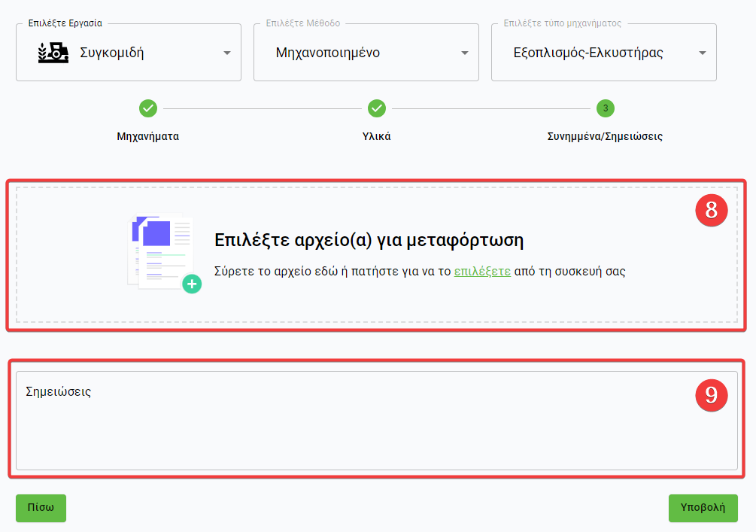Go to the Μηχανήματα step label
756x532 pixels.
coord(148,137)
